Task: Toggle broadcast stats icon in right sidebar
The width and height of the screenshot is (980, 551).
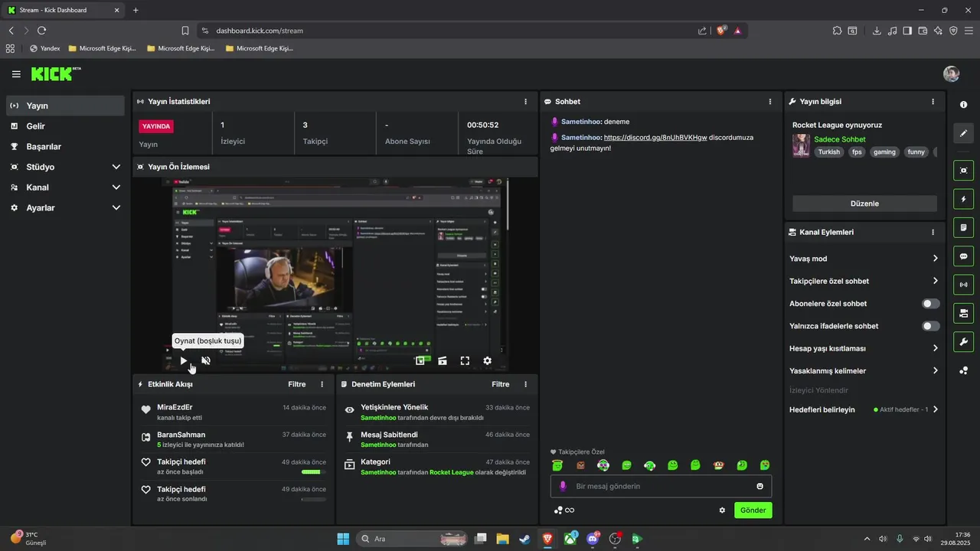Action: (964, 285)
